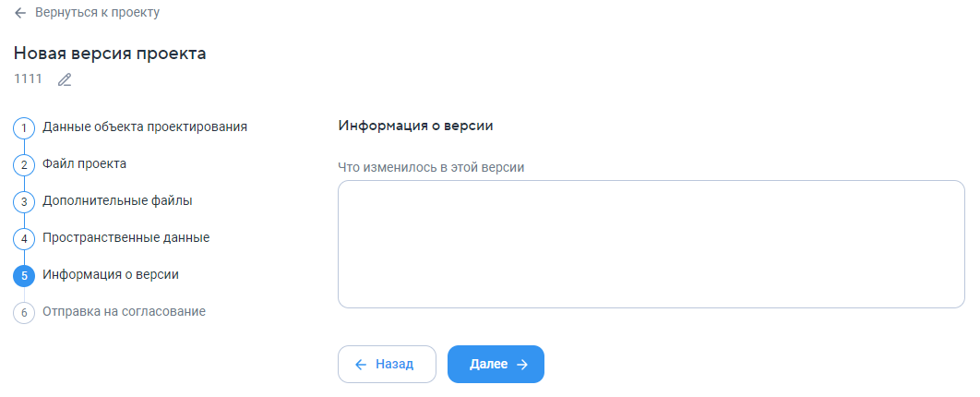Select step 4 circle icon
Screen dimensions: 980x397
coord(24,239)
